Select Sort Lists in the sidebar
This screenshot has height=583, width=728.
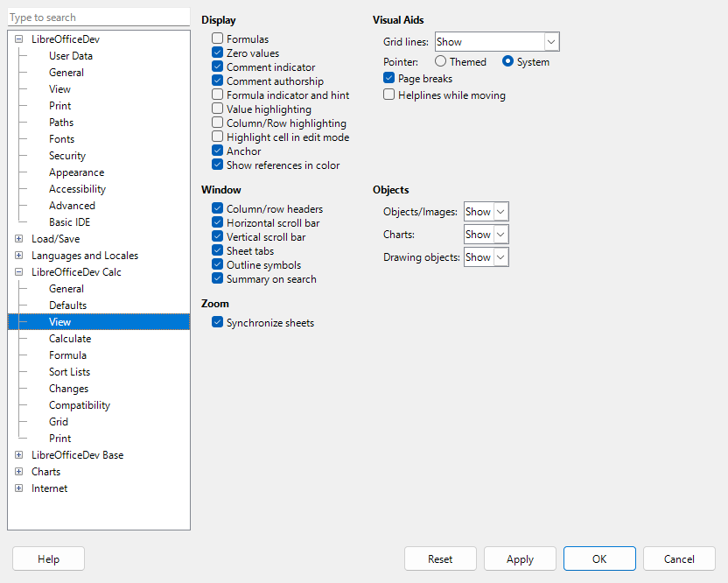(x=69, y=371)
